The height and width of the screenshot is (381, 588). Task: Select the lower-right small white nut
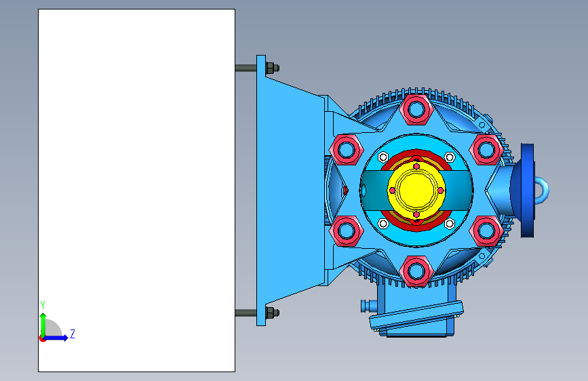coord(450,224)
